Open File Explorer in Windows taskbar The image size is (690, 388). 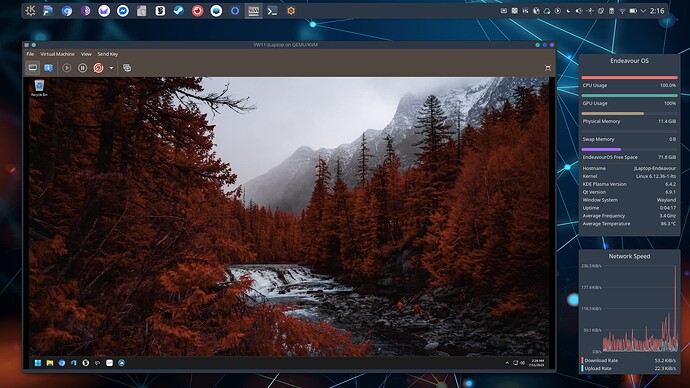point(50,363)
